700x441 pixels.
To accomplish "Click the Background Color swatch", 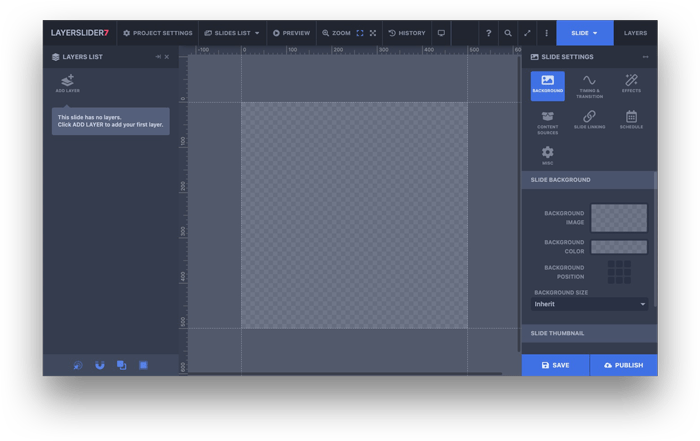I will pyautogui.click(x=619, y=247).
